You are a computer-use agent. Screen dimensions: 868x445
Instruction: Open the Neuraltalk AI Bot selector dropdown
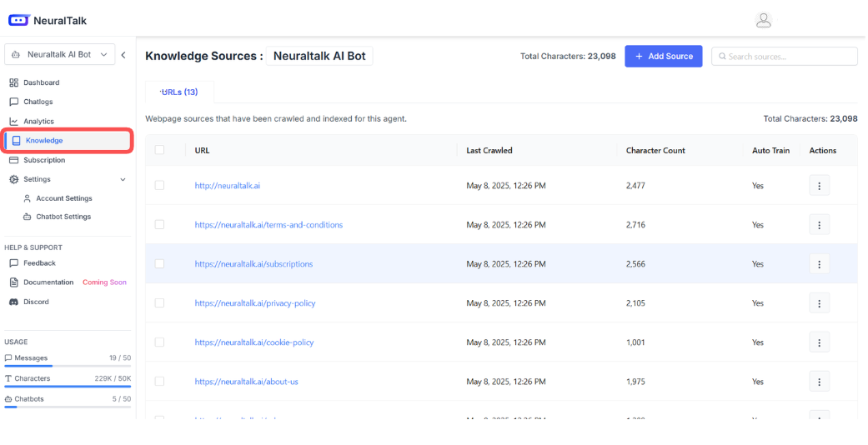[x=60, y=55]
